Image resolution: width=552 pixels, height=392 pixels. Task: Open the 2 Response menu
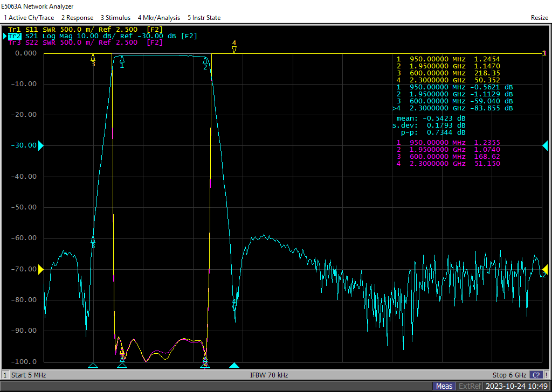pos(77,18)
